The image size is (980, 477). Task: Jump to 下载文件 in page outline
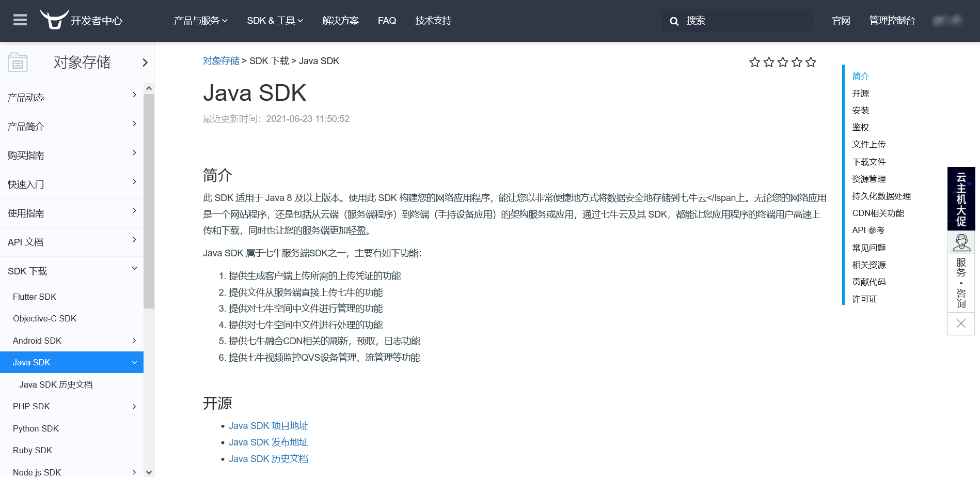click(869, 162)
